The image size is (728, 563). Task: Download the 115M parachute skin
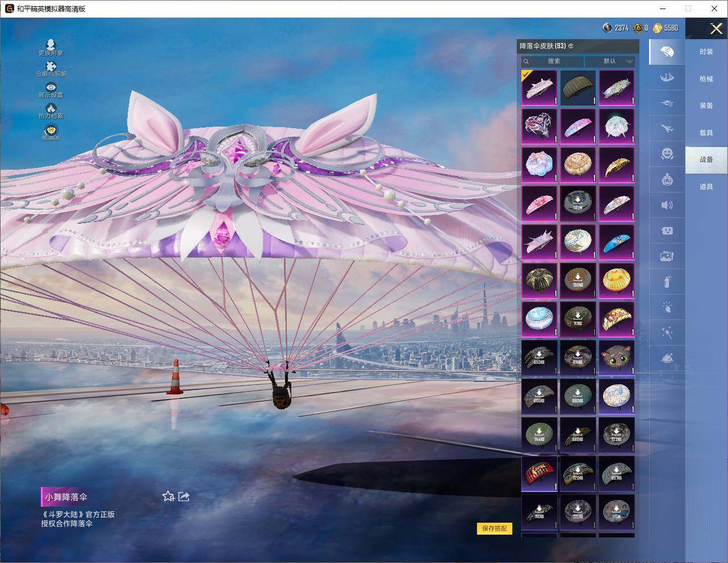[616, 512]
